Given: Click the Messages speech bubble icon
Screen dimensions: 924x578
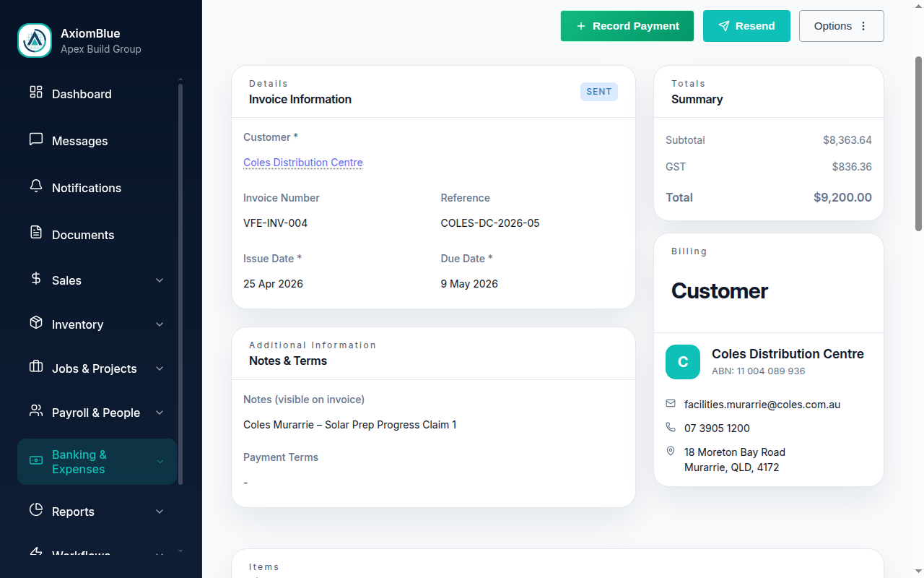Looking at the screenshot, I should 36,139.
